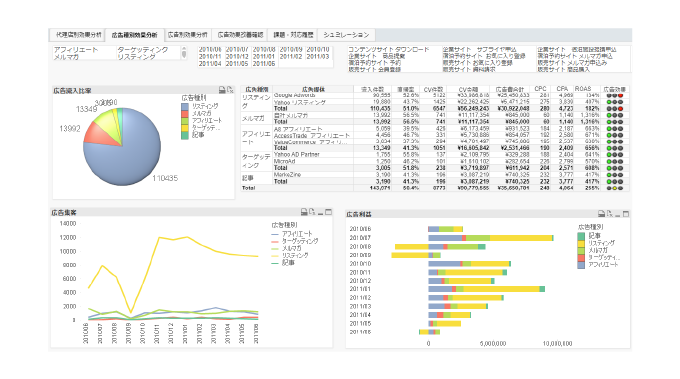Click the メルマガ group cell in table

coord(257,118)
